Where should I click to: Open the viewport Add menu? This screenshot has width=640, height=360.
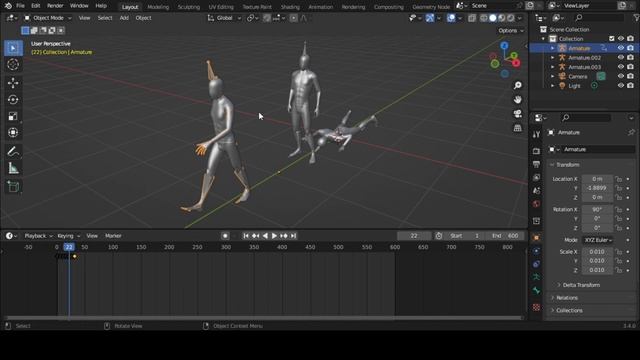point(124,18)
